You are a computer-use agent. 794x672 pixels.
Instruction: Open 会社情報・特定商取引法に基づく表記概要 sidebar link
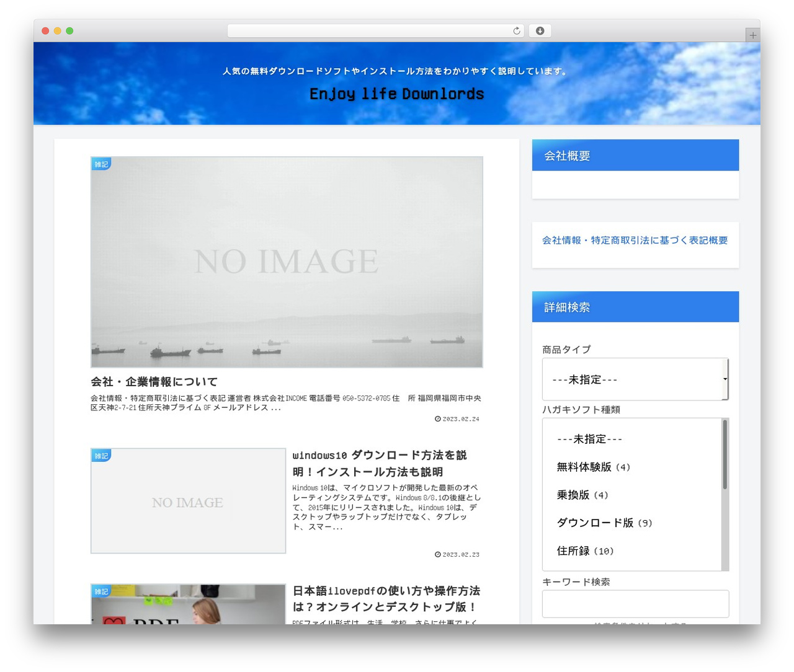point(635,241)
